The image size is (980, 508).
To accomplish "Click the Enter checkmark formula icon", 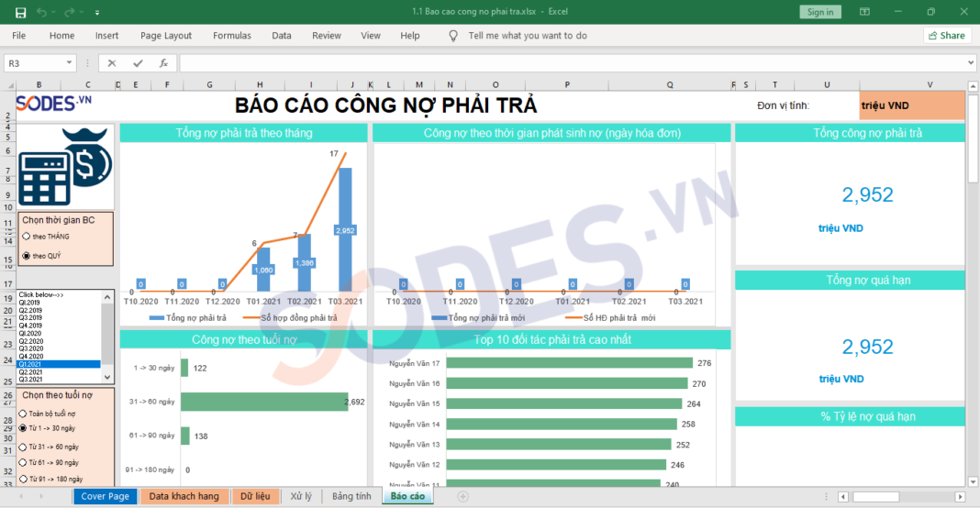I will (138, 63).
